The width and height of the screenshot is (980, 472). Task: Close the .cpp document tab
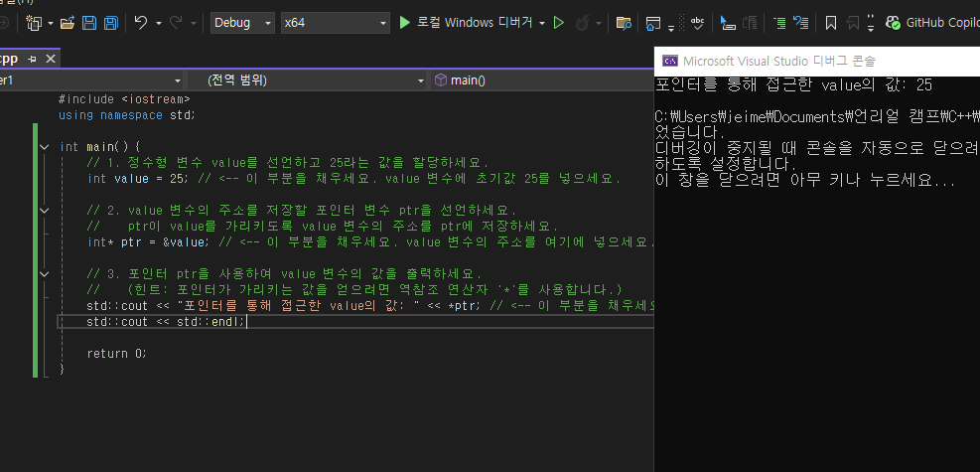[x=51, y=59]
